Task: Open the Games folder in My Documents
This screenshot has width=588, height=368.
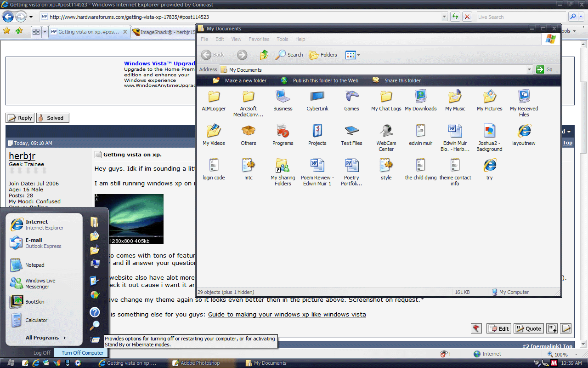Action: pos(351,100)
